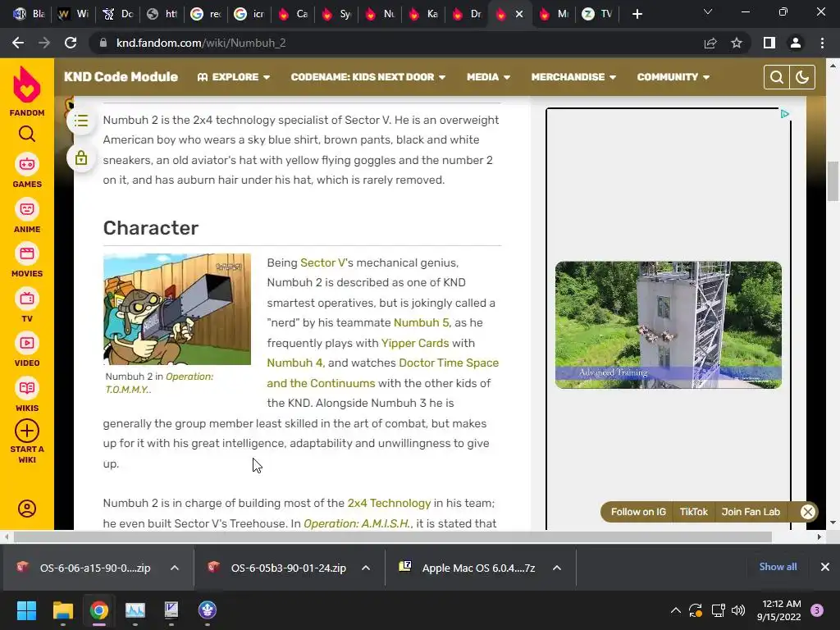Open the Numbuh 5 link

pyautogui.click(x=422, y=322)
